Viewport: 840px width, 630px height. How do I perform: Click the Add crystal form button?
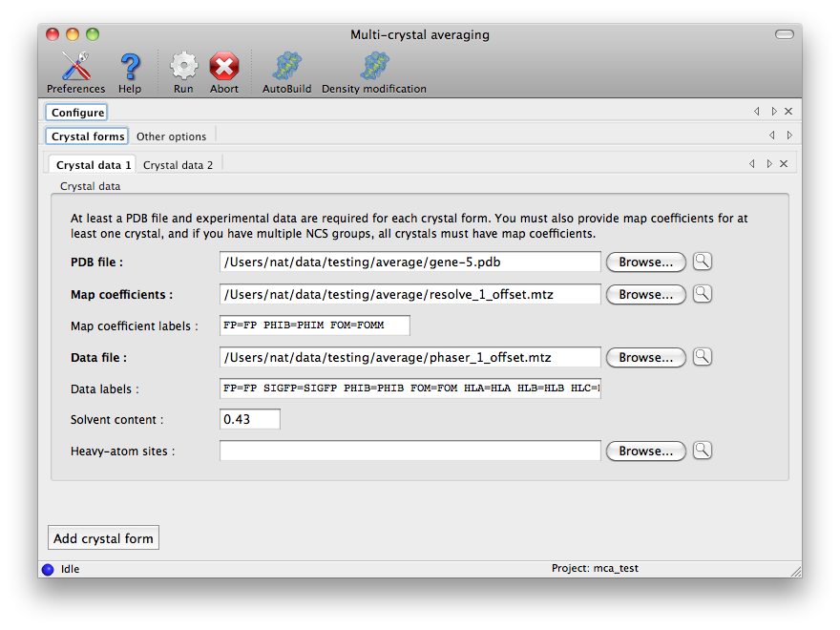[103, 538]
